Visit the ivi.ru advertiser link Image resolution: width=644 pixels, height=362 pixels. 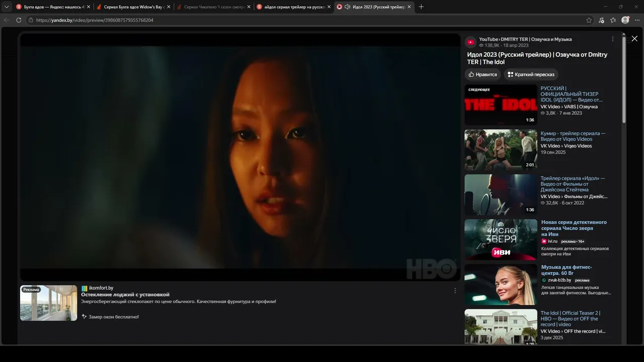(x=552, y=241)
